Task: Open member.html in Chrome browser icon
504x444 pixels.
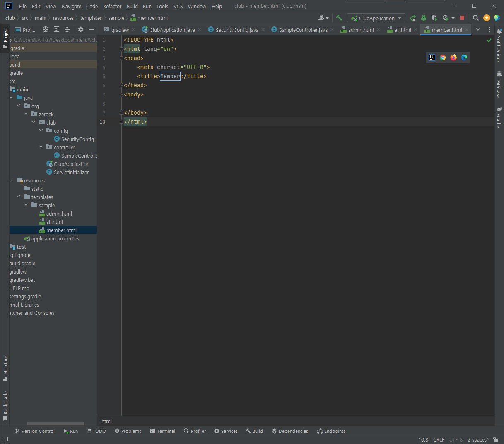Action: pos(443,58)
